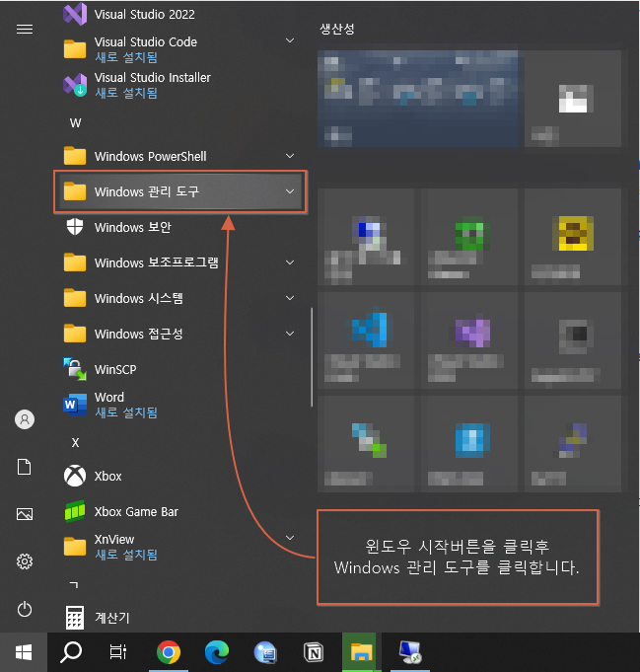
Task: Expand the Windows 관리 도구 chevron
Action: (x=290, y=191)
